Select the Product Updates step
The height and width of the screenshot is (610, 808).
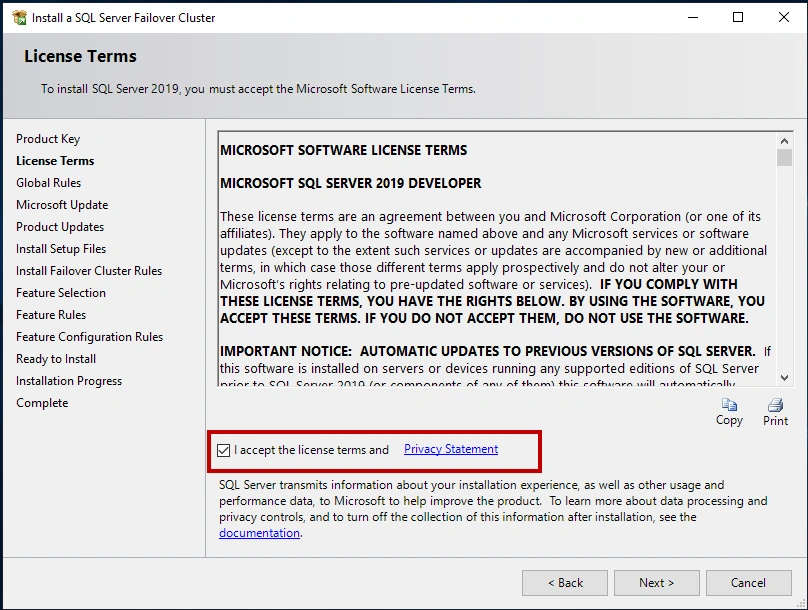(60, 227)
